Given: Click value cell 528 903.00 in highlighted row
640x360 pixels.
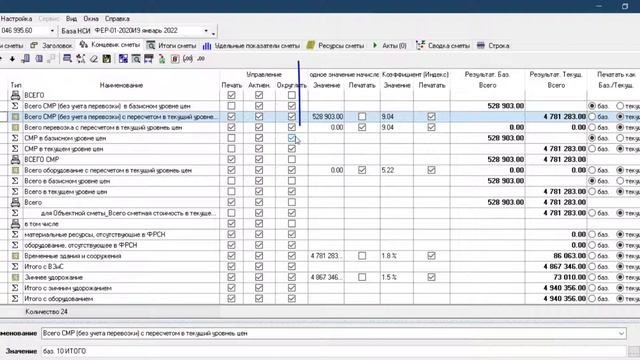Looking at the screenshot, I should pyautogui.click(x=326, y=117).
